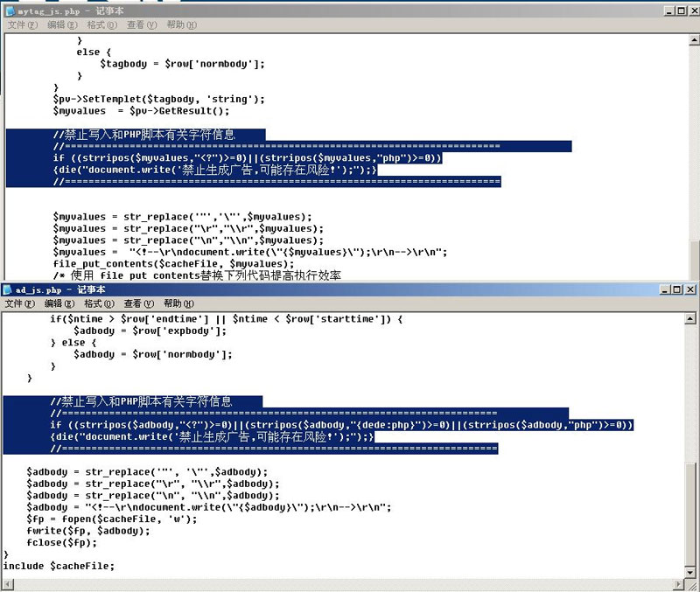Minimize the mytag_js.php Notepad window

tap(668, 10)
